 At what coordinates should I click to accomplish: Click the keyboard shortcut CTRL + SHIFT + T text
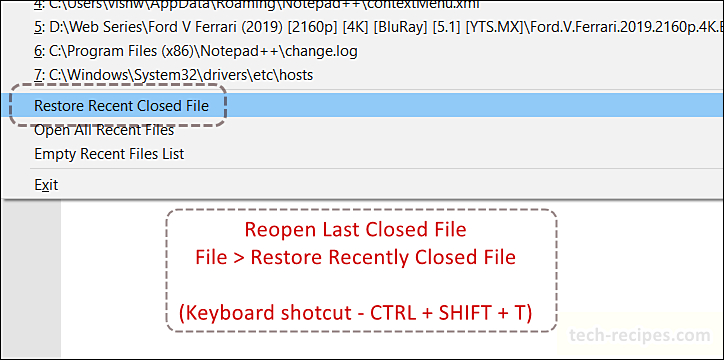(x=356, y=313)
